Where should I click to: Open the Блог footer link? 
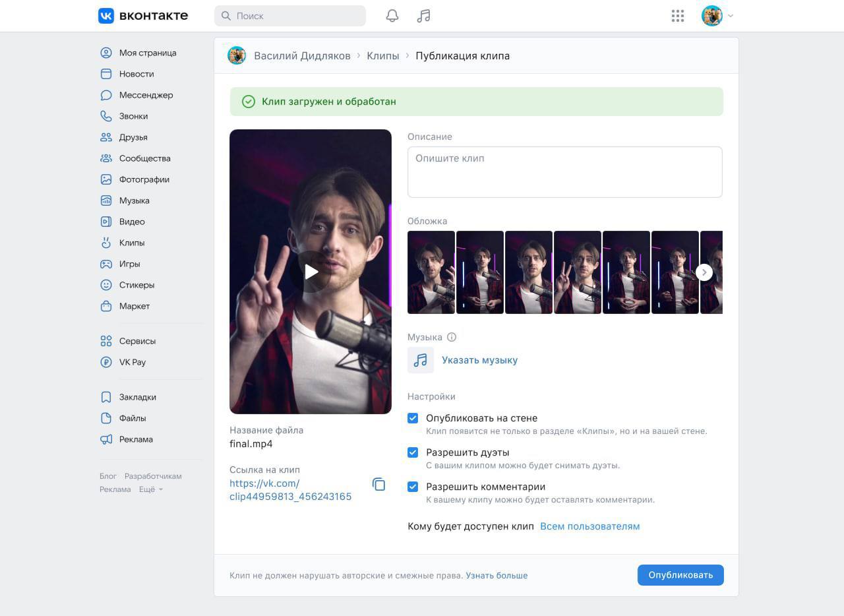[108, 476]
